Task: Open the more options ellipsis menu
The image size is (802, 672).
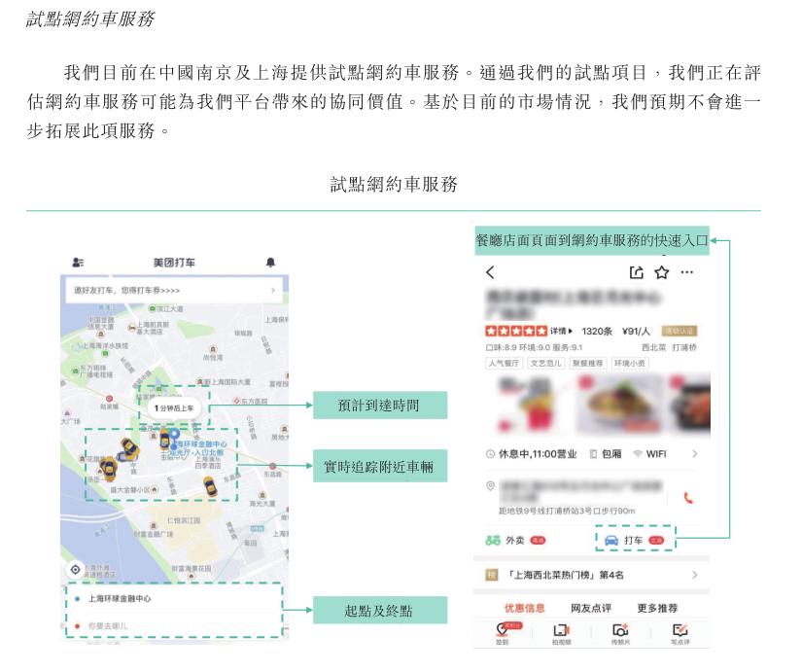Action: (687, 272)
